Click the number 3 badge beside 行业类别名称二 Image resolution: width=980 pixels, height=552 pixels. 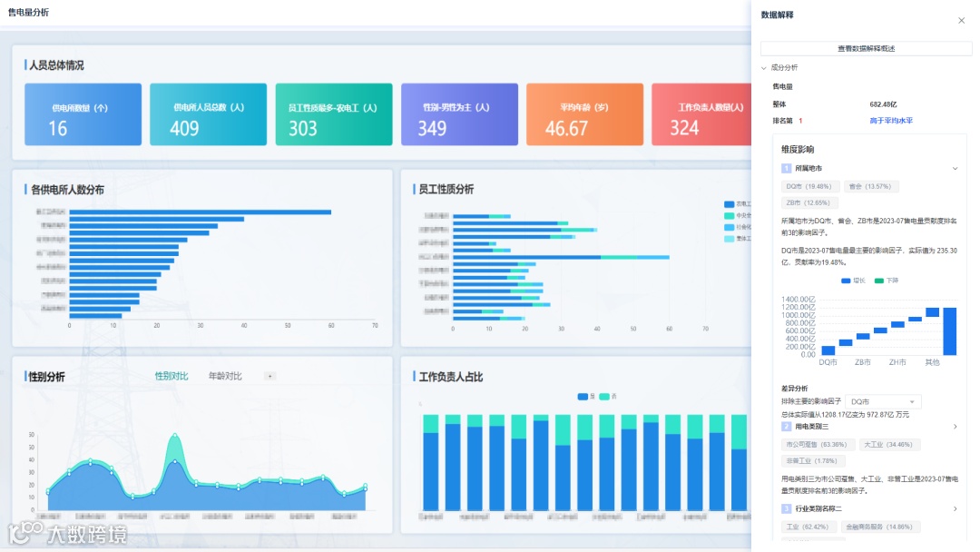coord(786,508)
